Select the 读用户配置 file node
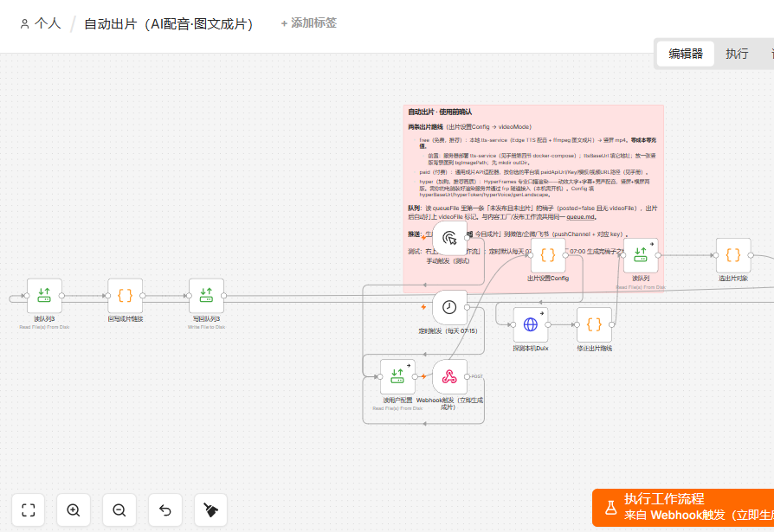774x532 pixels. pos(397,376)
